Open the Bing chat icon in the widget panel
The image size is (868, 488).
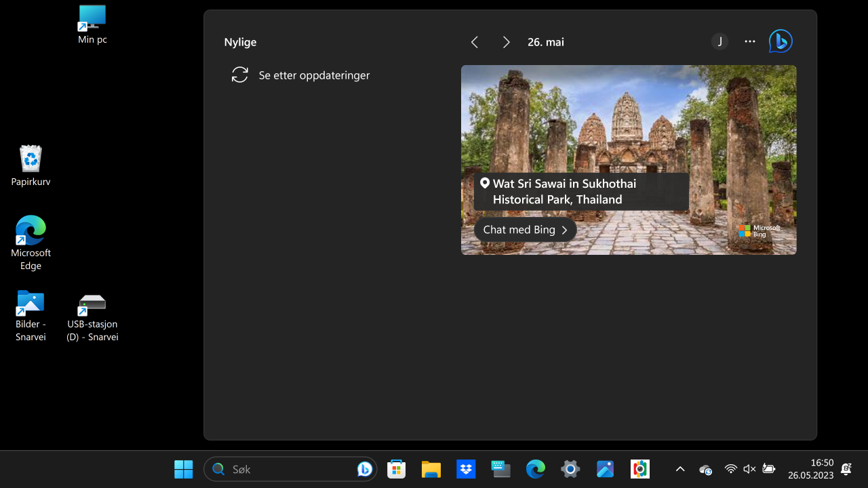pyautogui.click(x=780, y=41)
